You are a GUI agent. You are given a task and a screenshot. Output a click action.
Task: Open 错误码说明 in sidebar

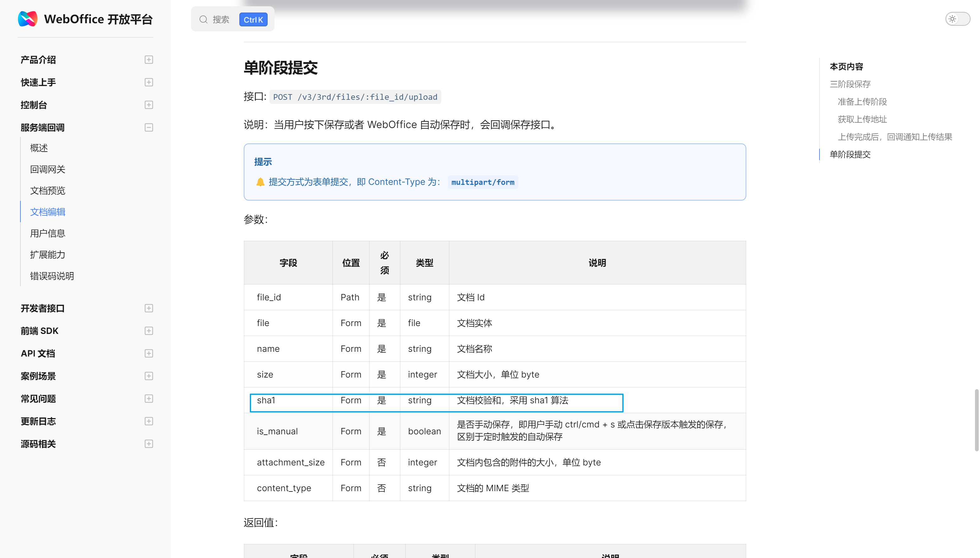tap(52, 276)
